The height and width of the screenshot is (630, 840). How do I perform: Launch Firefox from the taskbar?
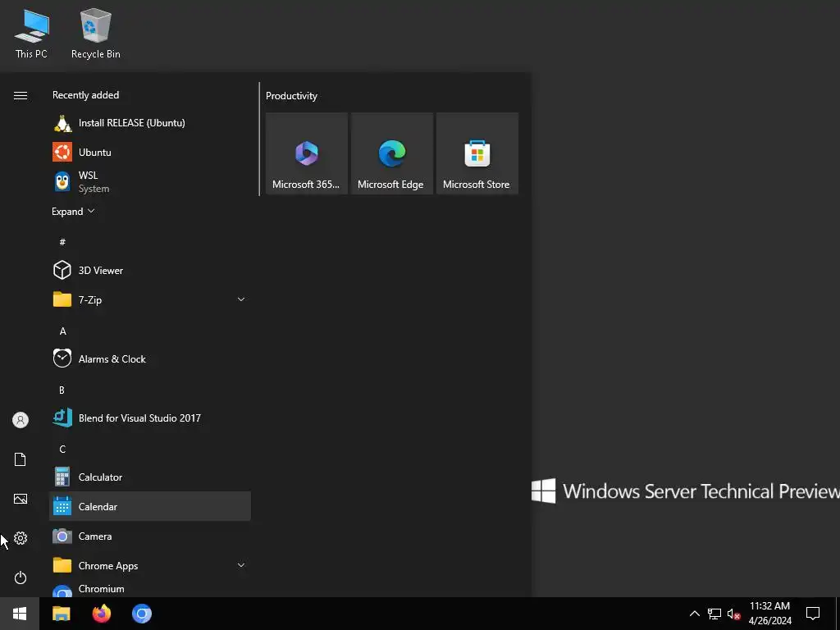(101, 614)
